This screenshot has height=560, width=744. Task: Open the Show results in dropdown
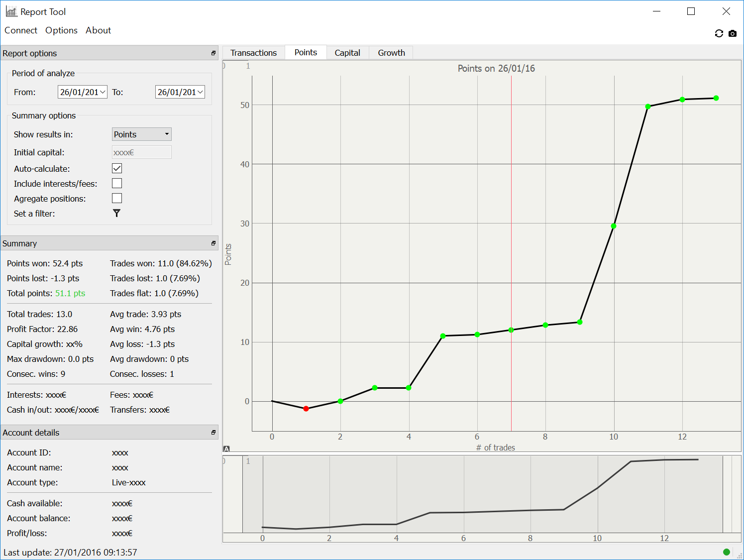pos(142,134)
